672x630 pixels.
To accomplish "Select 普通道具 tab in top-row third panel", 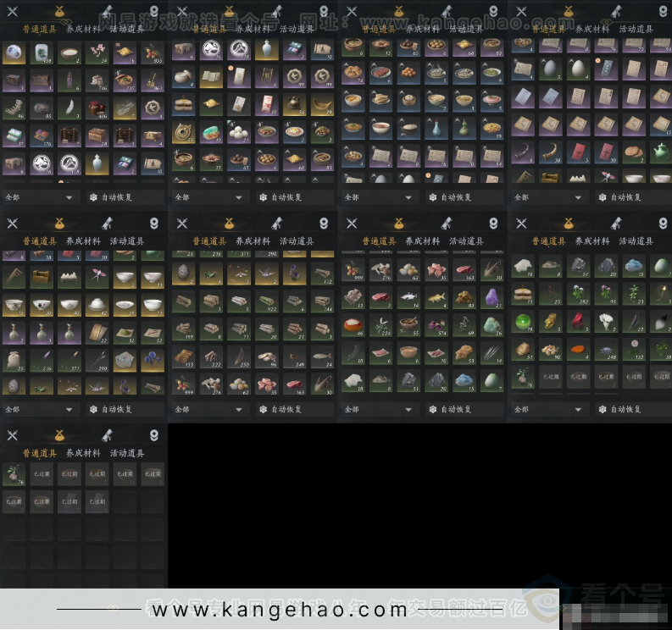I will (x=379, y=29).
